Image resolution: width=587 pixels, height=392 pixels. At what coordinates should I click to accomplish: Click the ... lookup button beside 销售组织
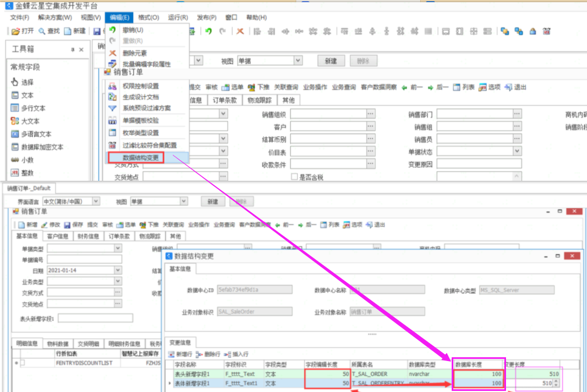370,113
